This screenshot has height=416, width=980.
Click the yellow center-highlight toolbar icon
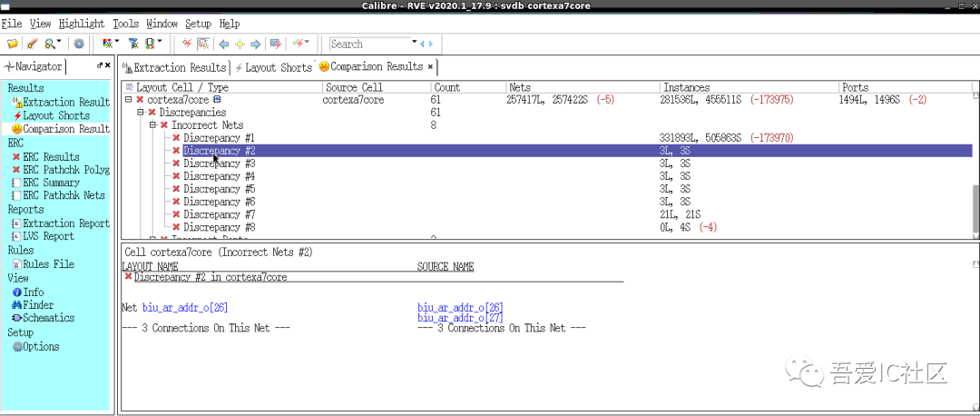tap(240, 44)
